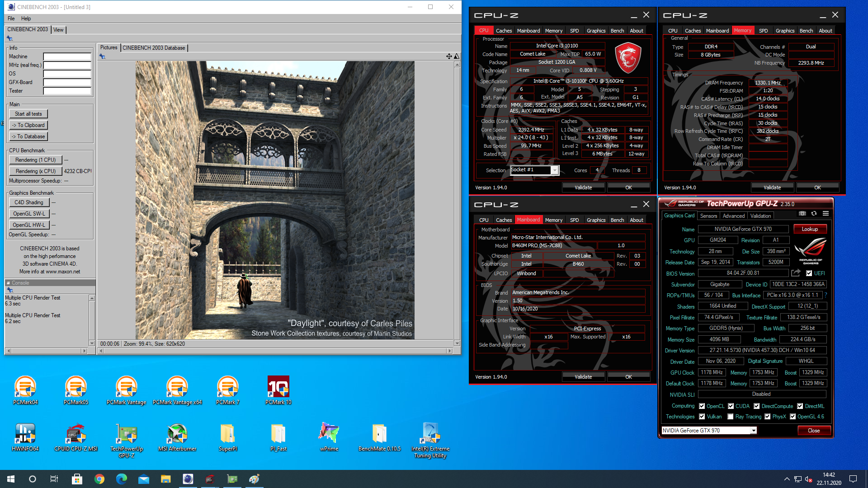This screenshot has height=488, width=868.
Task: Open Google Chrome from taskbar
Action: (99, 479)
